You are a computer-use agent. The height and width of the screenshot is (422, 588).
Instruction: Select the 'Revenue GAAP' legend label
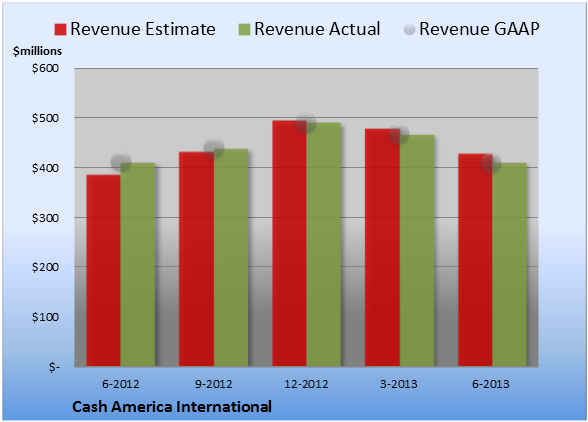(x=479, y=29)
